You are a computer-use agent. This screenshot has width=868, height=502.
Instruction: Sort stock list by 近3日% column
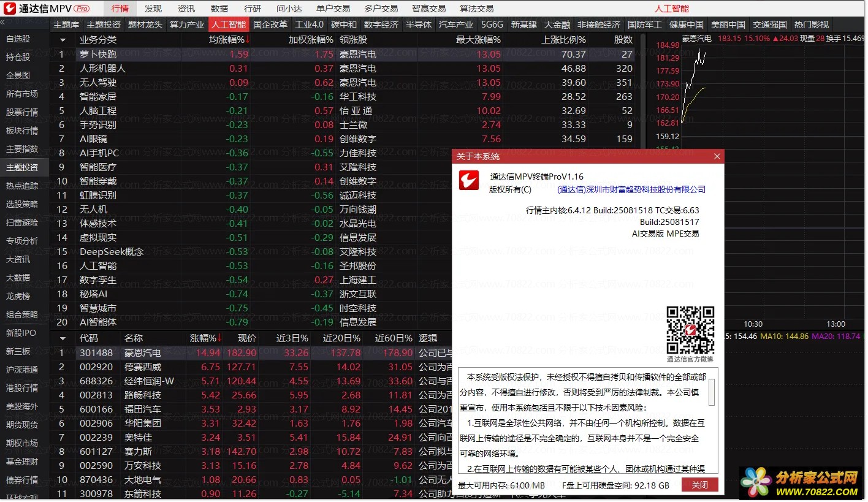click(x=292, y=338)
